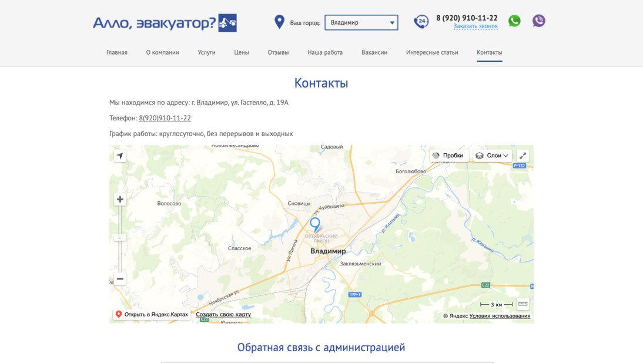Image resolution: width=643 pixels, height=364 pixels.
Task: Zoom out on the map
Action: tap(120, 279)
